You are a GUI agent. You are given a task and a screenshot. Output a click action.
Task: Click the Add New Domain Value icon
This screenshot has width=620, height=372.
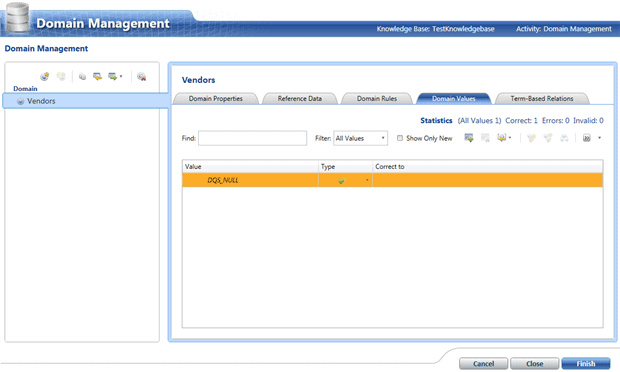[x=469, y=138]
